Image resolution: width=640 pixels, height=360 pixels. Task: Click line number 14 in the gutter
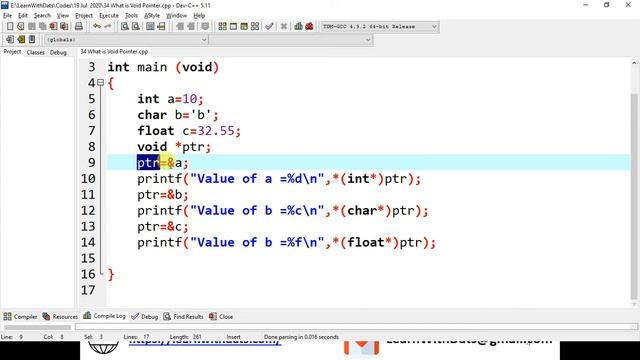[x=88, y=242]
